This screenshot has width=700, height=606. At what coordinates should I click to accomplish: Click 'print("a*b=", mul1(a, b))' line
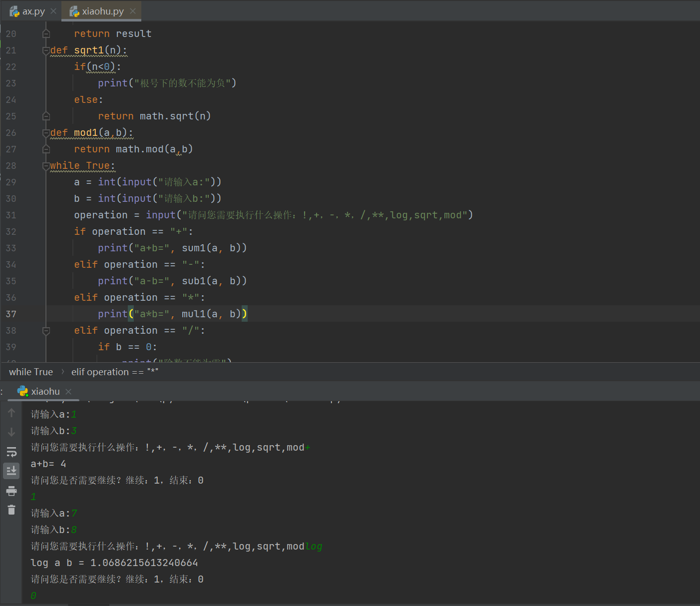coord(172,314)
